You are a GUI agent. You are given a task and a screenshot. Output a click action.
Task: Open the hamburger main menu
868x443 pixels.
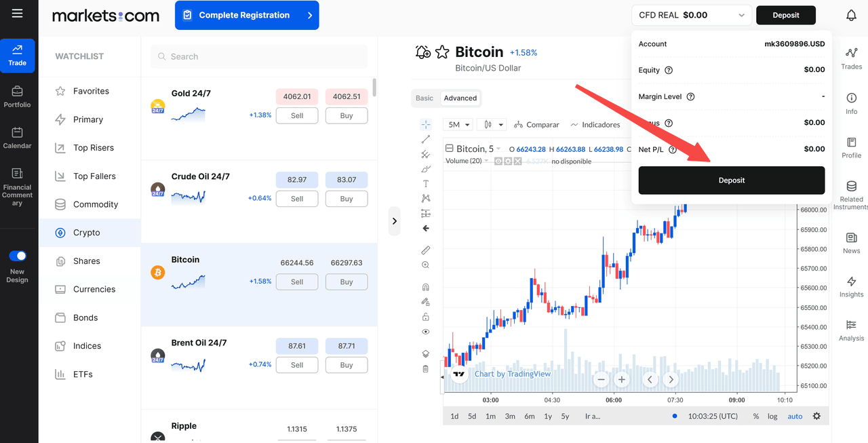pyautogui.click(x=17, y=14)
